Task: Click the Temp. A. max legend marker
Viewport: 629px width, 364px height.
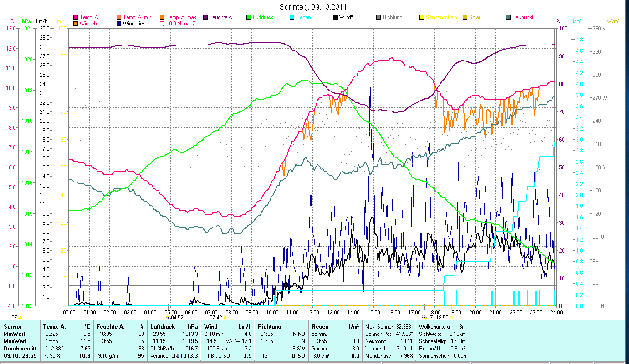Action: coord(163,17)
